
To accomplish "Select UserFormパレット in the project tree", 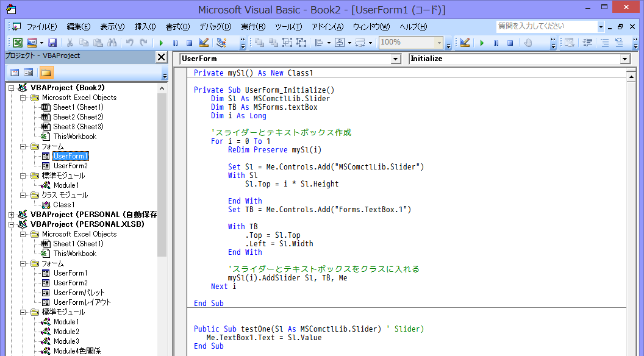I will click(79, 293).
